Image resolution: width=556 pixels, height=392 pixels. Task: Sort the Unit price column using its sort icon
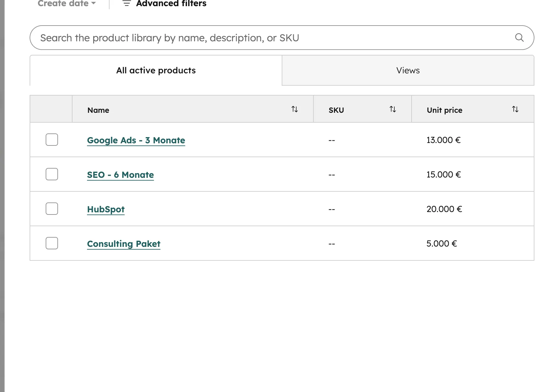tap(515, 109)
